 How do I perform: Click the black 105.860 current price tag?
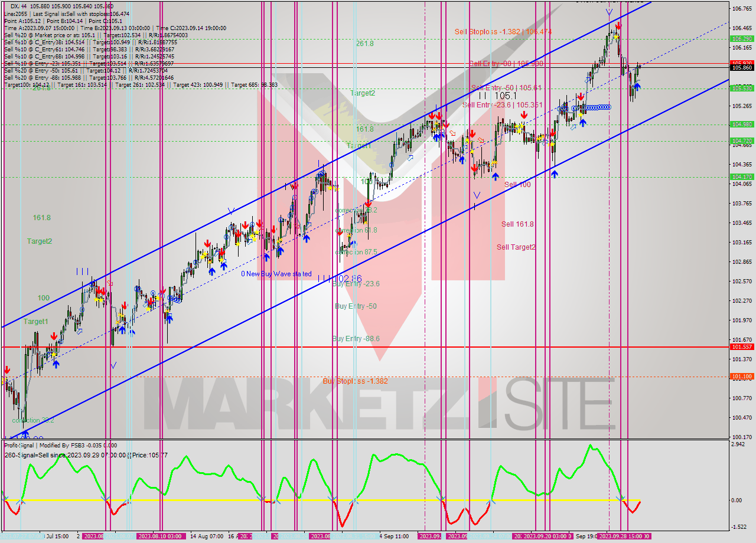tap(742, 68)
